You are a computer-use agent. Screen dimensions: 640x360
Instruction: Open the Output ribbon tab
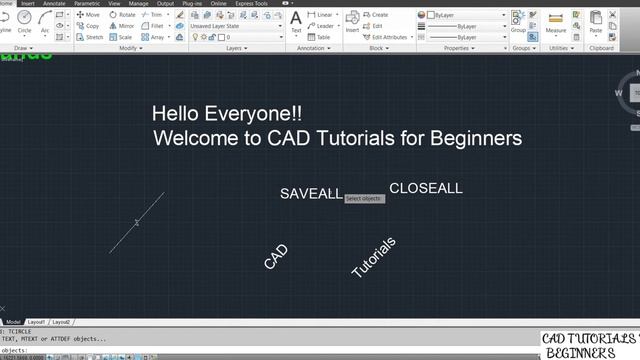pos(165,3)
